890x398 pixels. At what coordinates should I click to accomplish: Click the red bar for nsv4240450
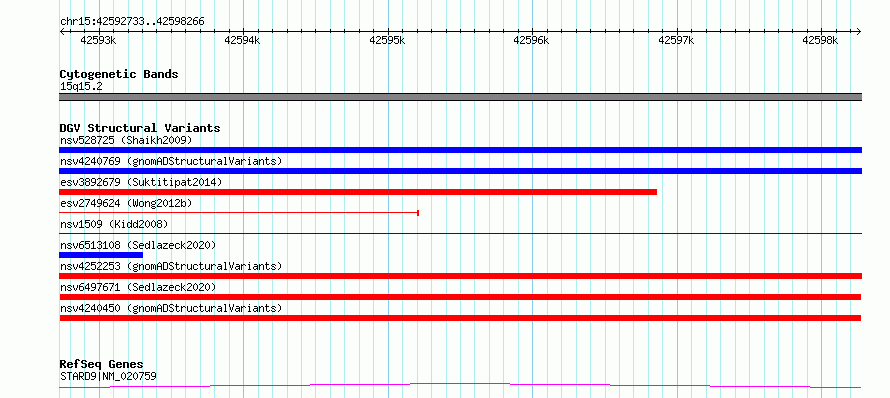click(460, 318)
